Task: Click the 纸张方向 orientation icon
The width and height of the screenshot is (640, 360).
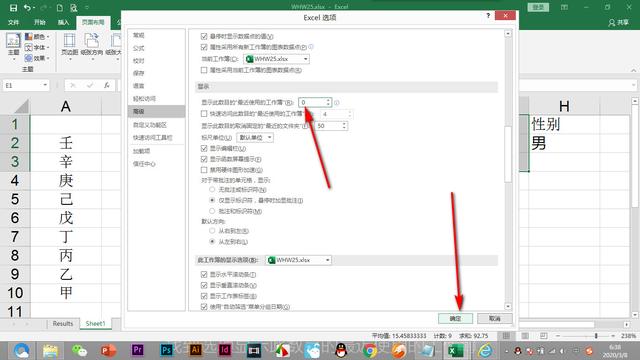Action: 91,41
